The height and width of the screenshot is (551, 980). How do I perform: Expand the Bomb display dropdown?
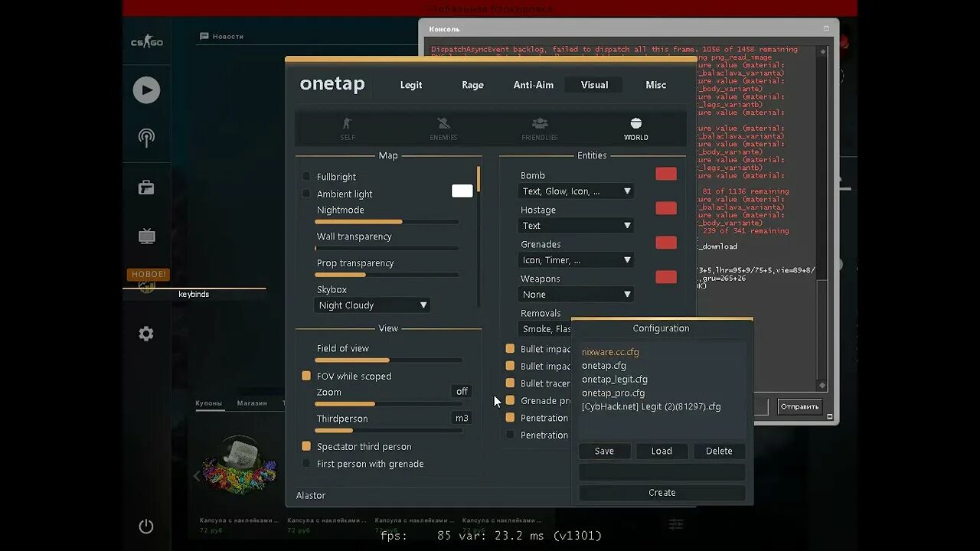576,191
